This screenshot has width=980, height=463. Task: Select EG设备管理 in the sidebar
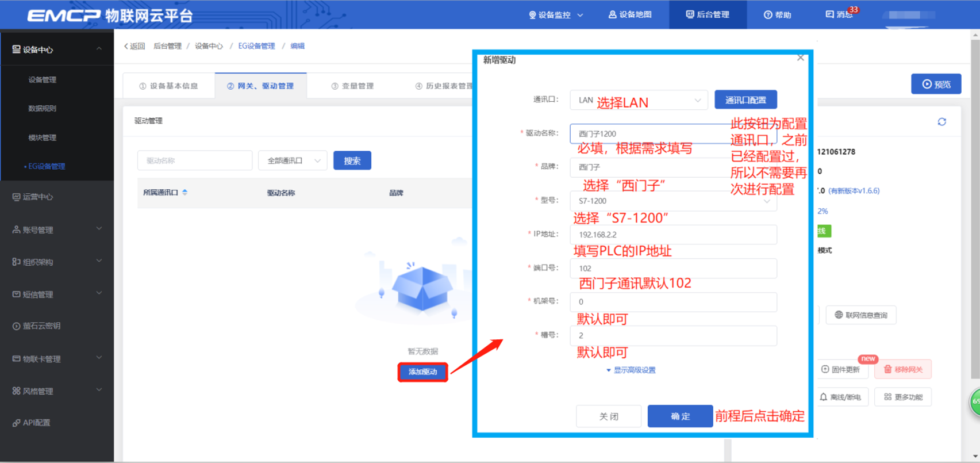[47, 166]
